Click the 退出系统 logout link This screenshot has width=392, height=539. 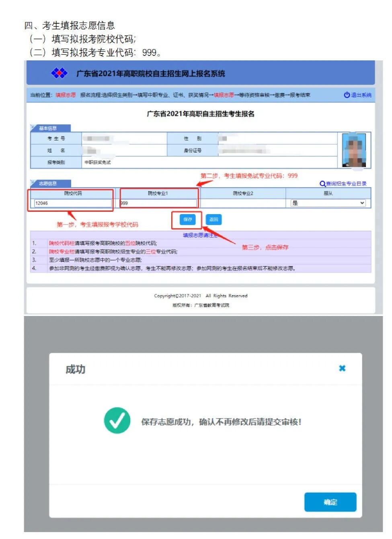tap(361, 95)
